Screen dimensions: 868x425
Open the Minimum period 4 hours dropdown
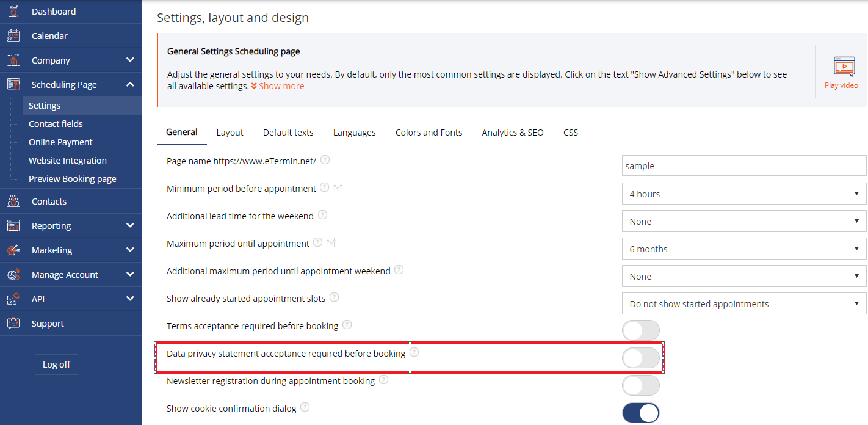click(744, 194)
